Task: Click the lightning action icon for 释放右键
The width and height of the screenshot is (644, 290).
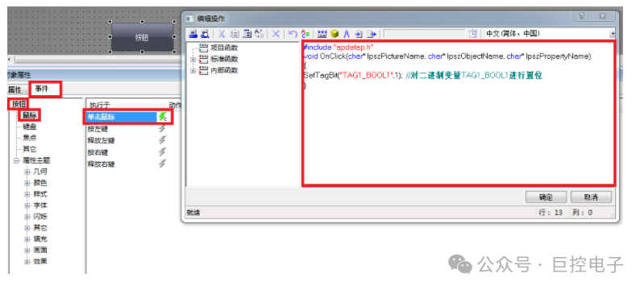Action: pyautogui.click(x=163, y=164)
